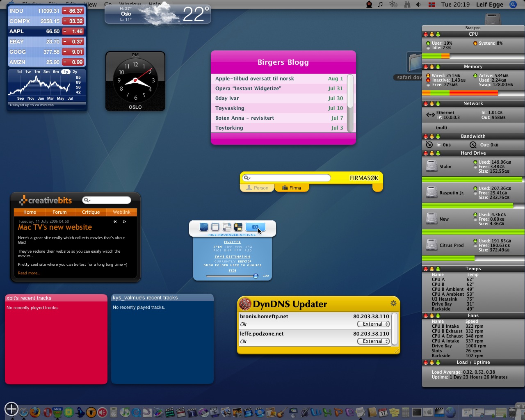525x420 pixels.
Task: Collapse panel via Hide Advanced Options
Action: tap(232, 235)
